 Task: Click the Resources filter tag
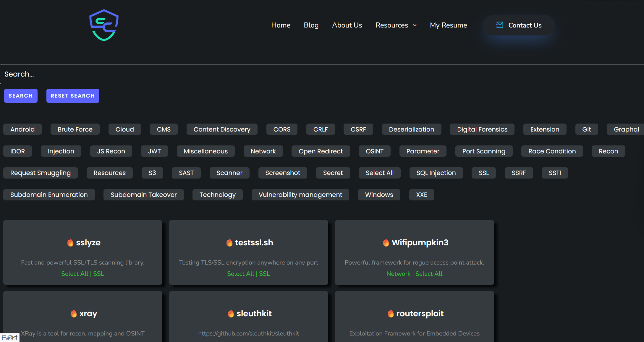click(x=110, y=173)
